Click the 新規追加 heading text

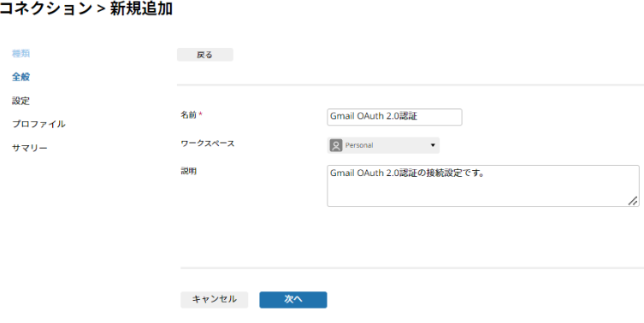(142, 9)
